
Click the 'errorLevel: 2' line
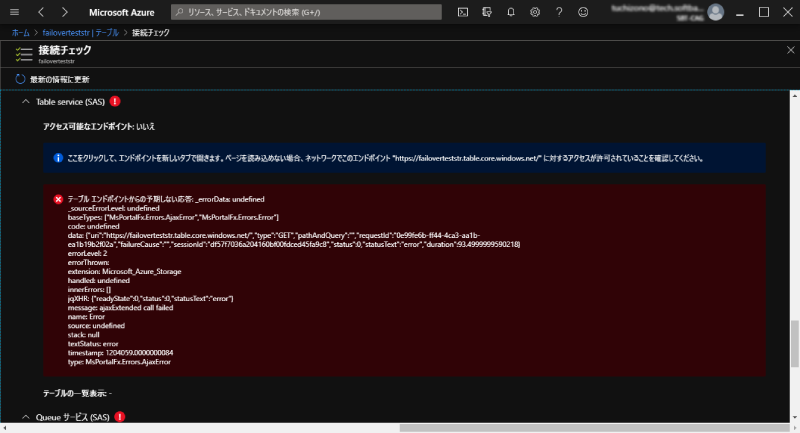click(87, 253)
